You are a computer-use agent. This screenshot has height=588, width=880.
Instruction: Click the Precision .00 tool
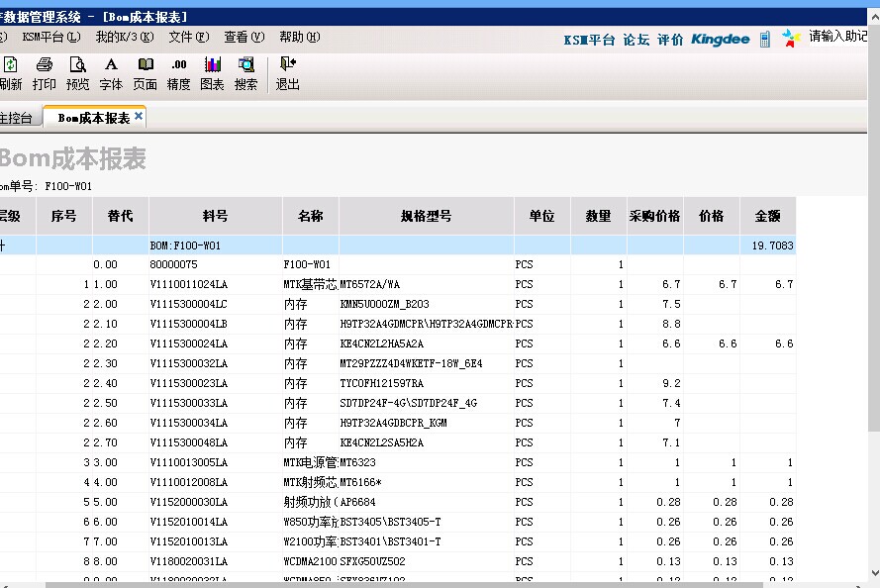pyautogui.click(x=178, y=73)
